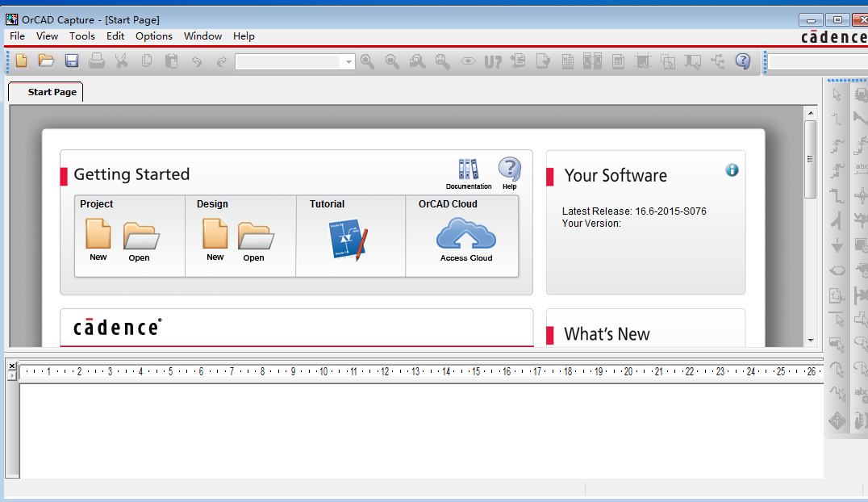Click the start page vertical scrollbar thumb
This screenshot has width=868, height=502.
click(811, 159)
